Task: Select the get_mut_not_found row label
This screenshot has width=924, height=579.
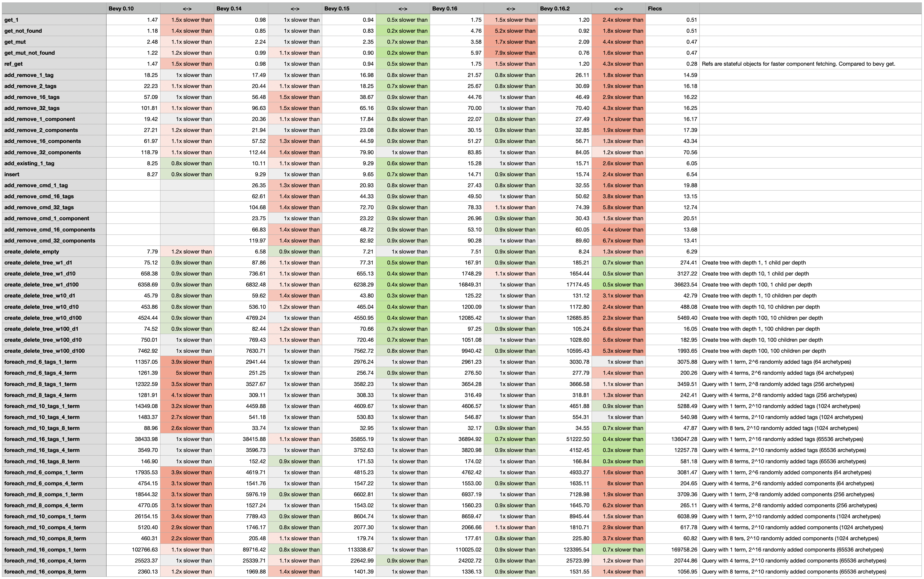Action: 30,53
